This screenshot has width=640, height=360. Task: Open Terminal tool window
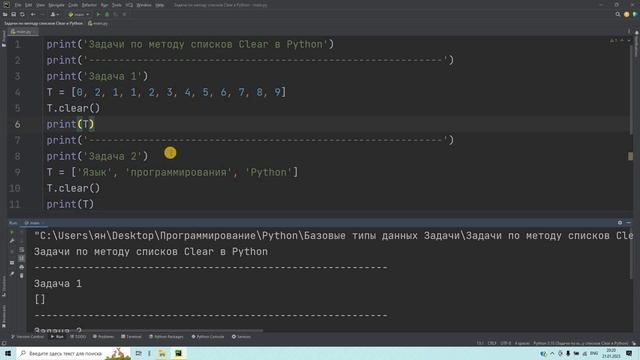point(131,337)
